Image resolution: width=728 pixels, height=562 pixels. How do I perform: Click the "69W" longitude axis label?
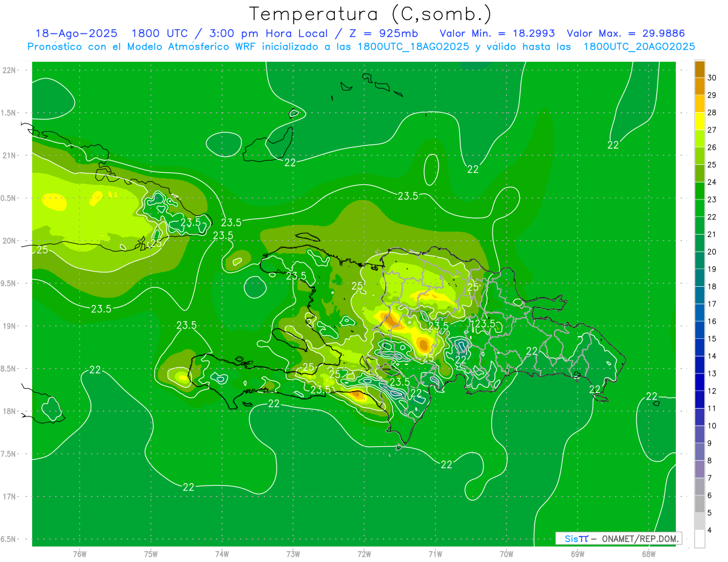click(x=578, y=554)
